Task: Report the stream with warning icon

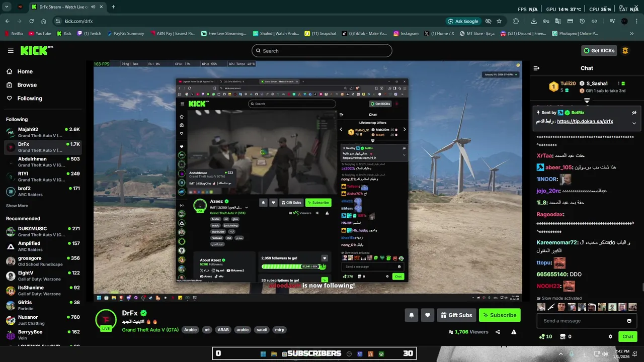Action: pos(514,332)
